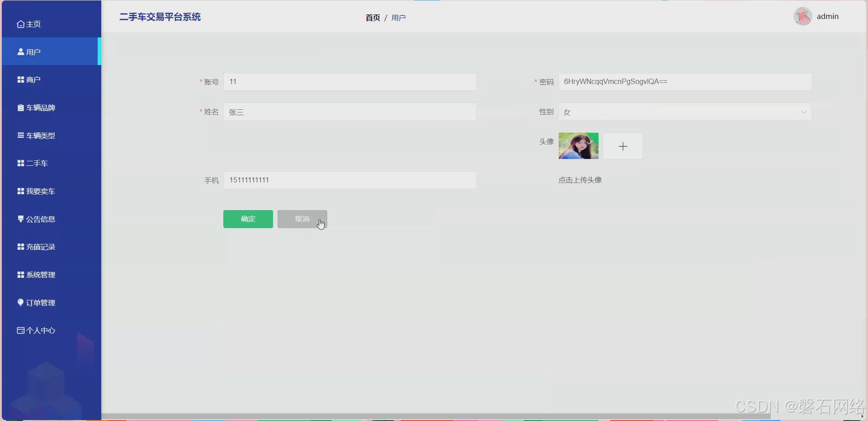
Task: Click the 用户 breadcrumb item
Action: click(x=399, y=18)
